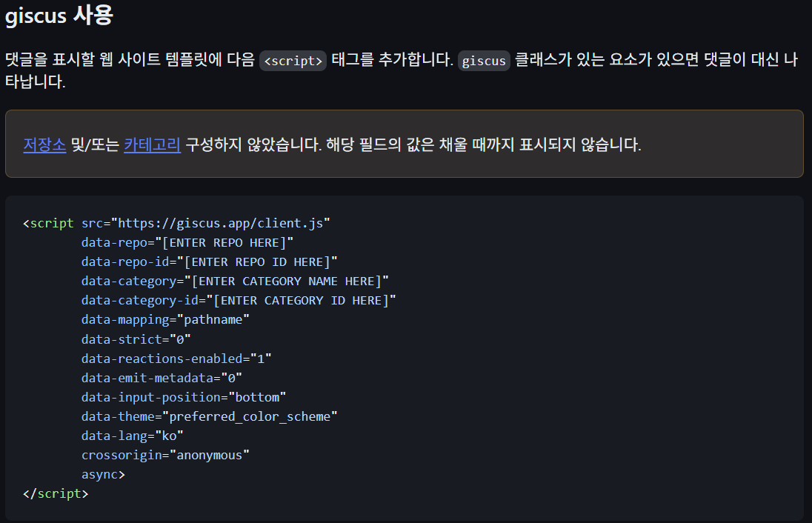Open the 카테고리 link
Screen dimensions: 812x523
[152, 144]
